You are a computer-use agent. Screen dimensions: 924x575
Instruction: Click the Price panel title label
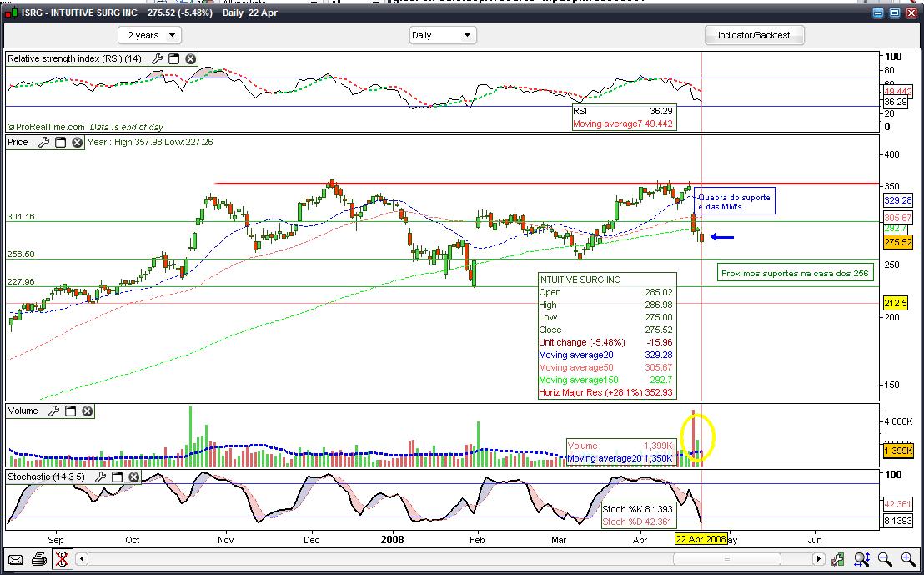click(x=18, y=142)
